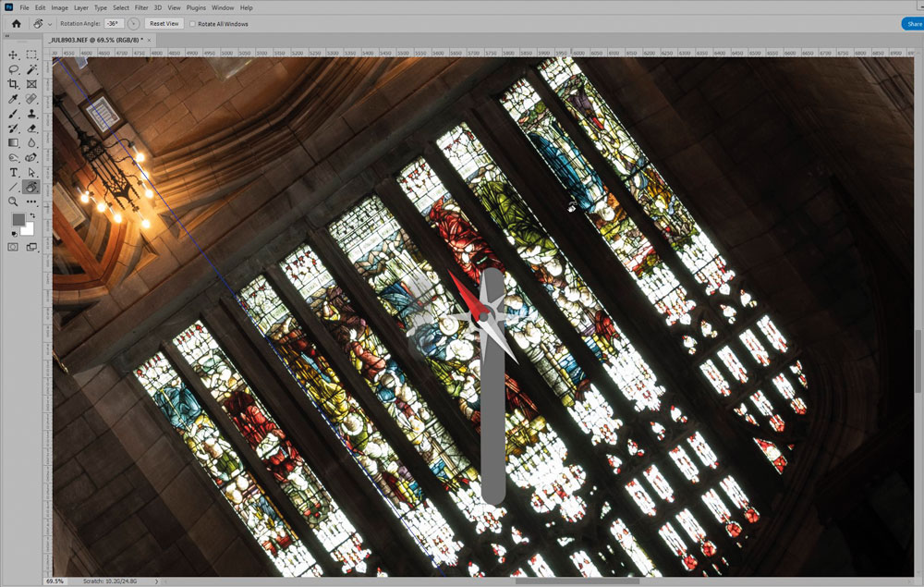This screenshot has width=924, height=587.
Task: Select the Rectangular Marquee tool
Action: tap(31, 55)
